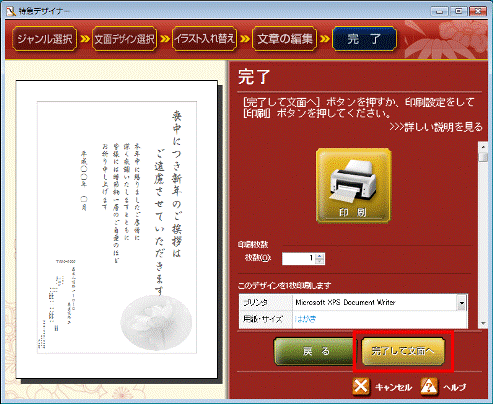Click the 完了して文面へ button

point(403,351)
